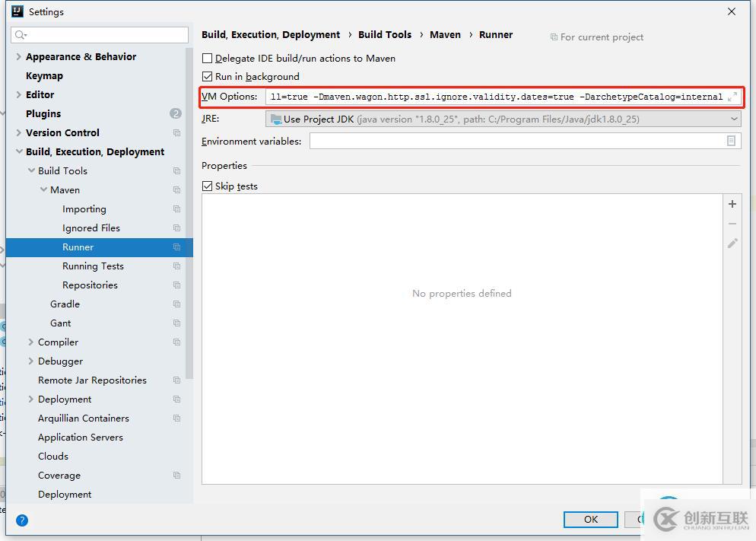Open Application Servers settings

point(80,438)
